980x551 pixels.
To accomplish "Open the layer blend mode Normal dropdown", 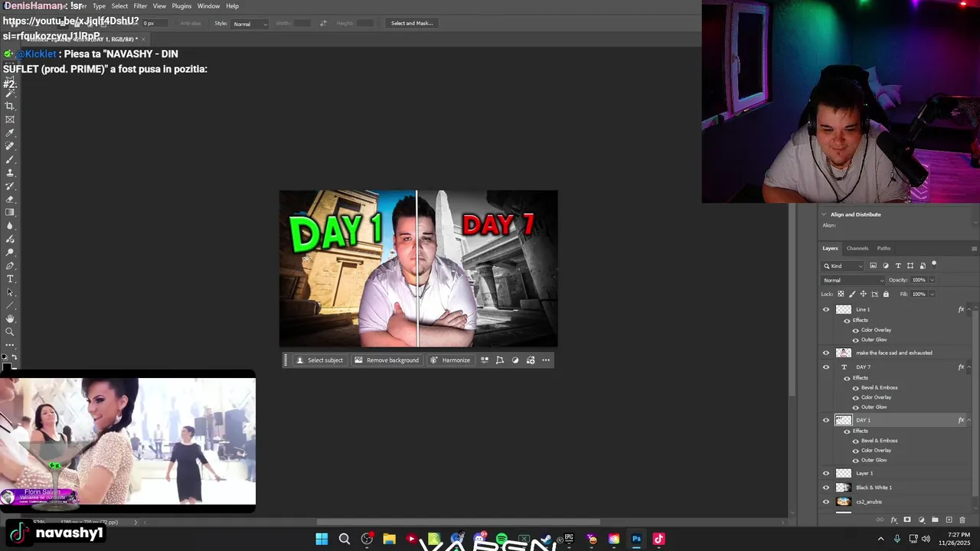I will click(852, 280).
